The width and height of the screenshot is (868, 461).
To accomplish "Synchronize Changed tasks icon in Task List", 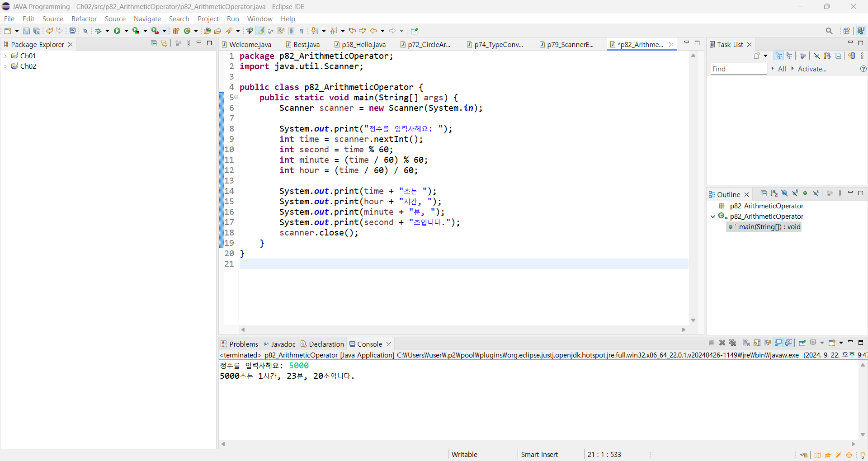I will [x=851, y=56].
